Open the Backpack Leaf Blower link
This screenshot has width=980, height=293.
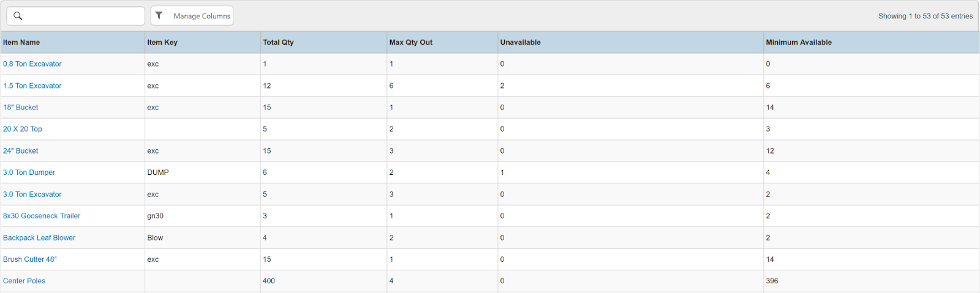(39, 238)
